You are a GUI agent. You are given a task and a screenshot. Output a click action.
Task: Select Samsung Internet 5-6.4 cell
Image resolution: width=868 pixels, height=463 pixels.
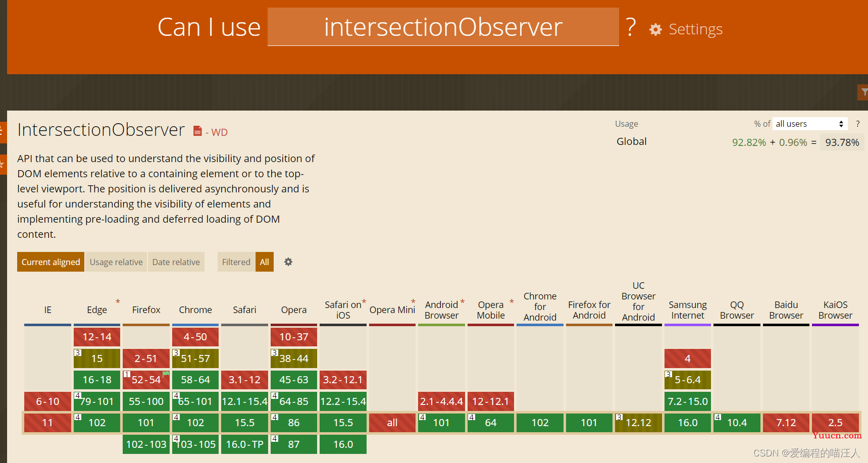688,380
